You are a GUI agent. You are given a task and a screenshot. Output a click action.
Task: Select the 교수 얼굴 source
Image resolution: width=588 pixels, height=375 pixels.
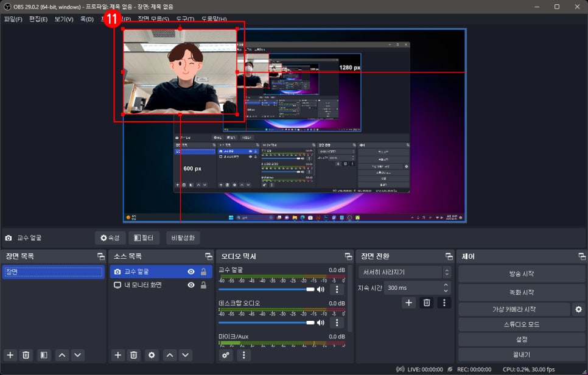pos(161,272)
